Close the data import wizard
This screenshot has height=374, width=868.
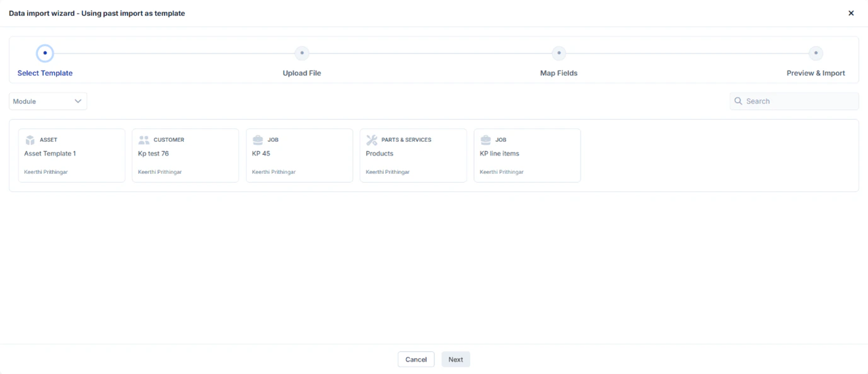(851, 13)
